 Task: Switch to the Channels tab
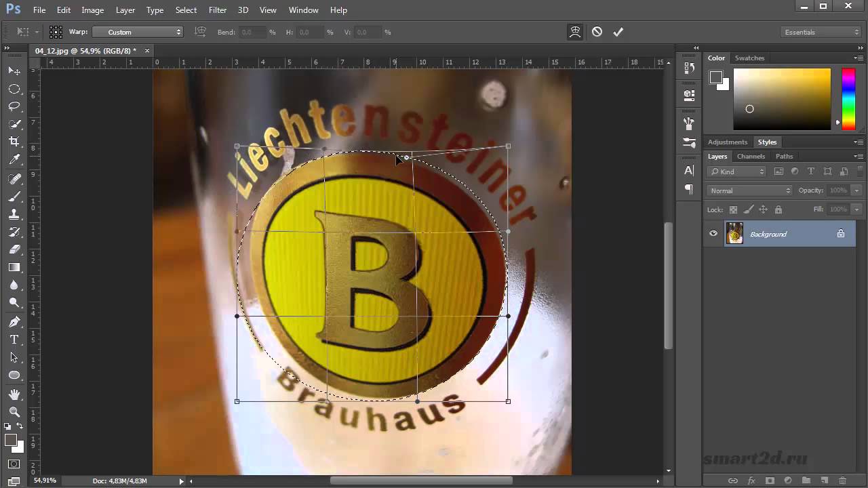coord(751,157)
